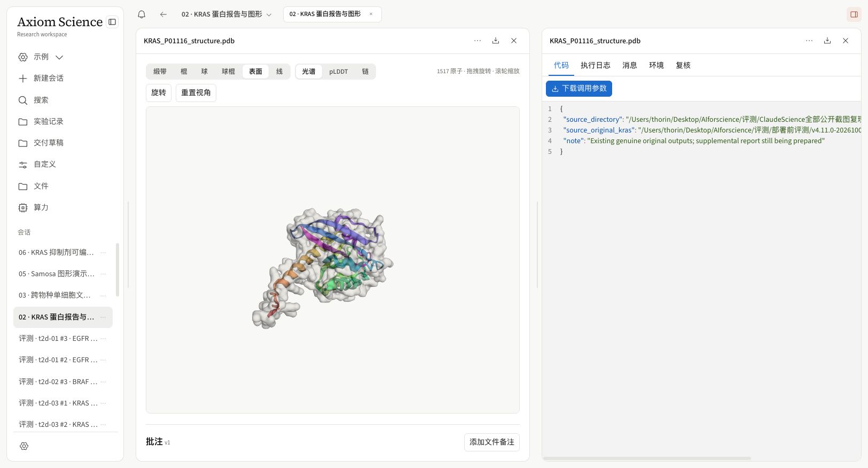Open more options in the code panel
The height and width of the screenshot is (468, 868).
(x=809, y=41)
